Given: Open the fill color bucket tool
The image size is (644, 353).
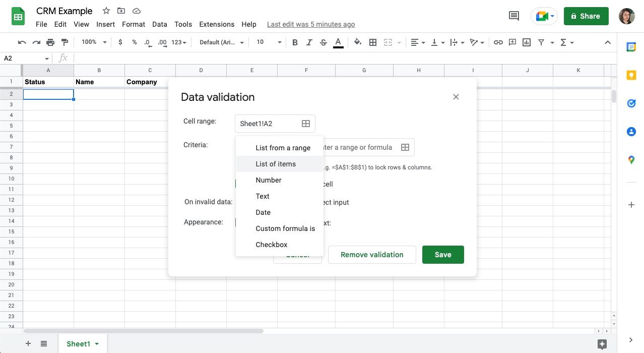Looking at the screenshot, I should [x=358, y=42].
